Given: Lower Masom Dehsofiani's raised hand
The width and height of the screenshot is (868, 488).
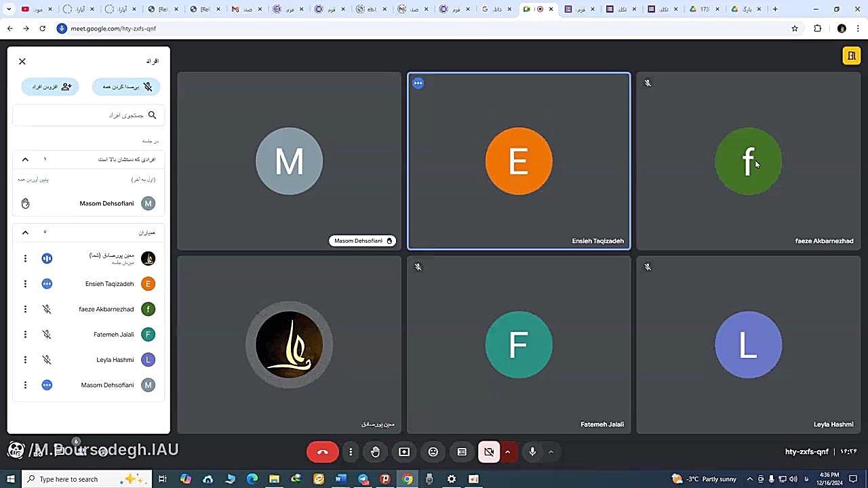Looking at the screenshot, I should [25, 203].
